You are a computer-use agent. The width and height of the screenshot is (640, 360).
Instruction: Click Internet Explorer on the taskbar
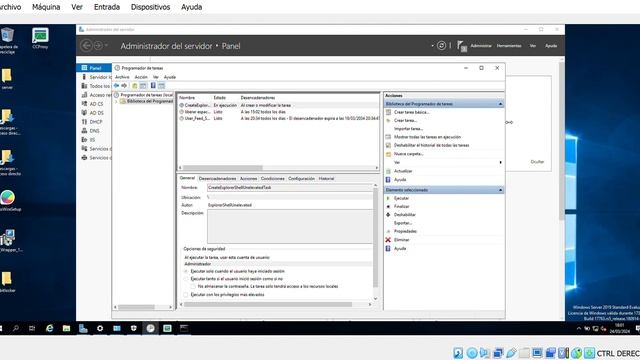click(x=49, y=328)
